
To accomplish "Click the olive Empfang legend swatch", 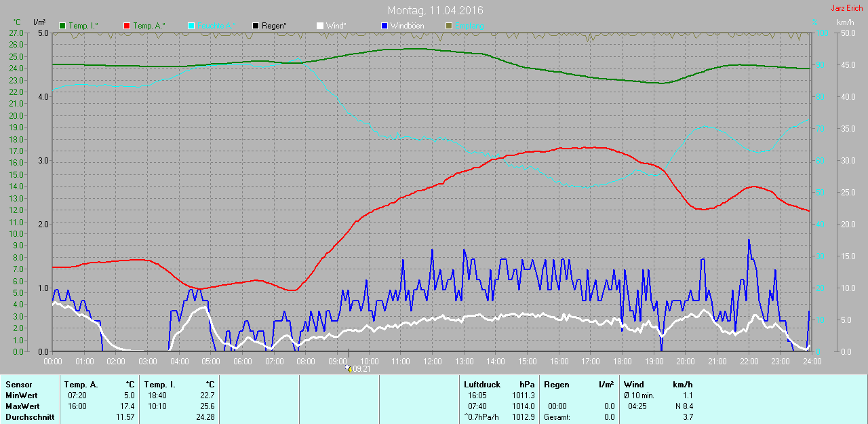I will tap(448, 26).
